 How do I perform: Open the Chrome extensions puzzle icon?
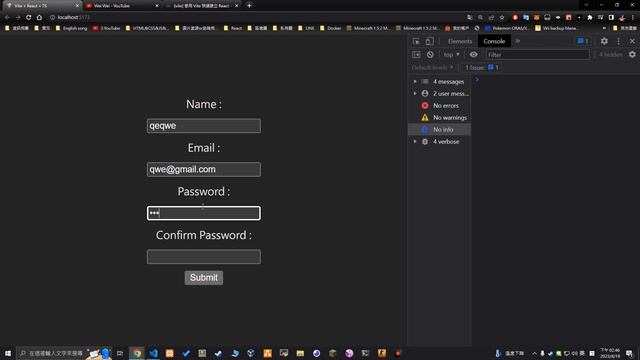click(590, 17)
